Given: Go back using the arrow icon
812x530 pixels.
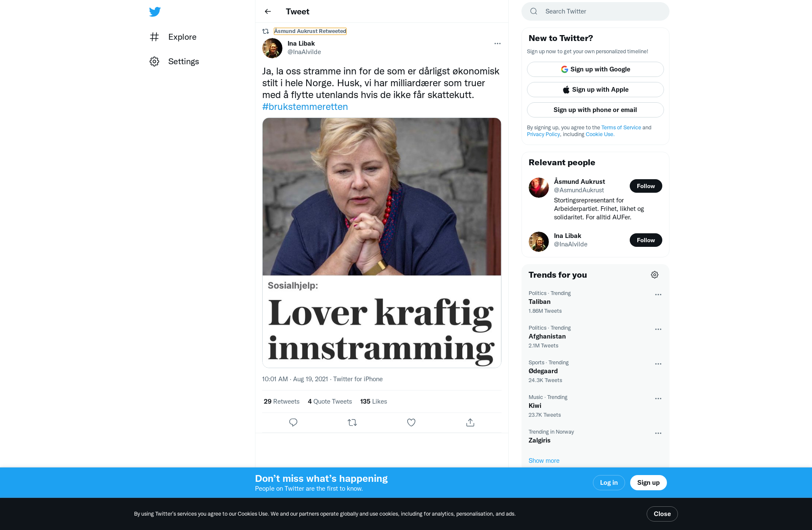Looking at the screenshot, I should click(268, 11).
